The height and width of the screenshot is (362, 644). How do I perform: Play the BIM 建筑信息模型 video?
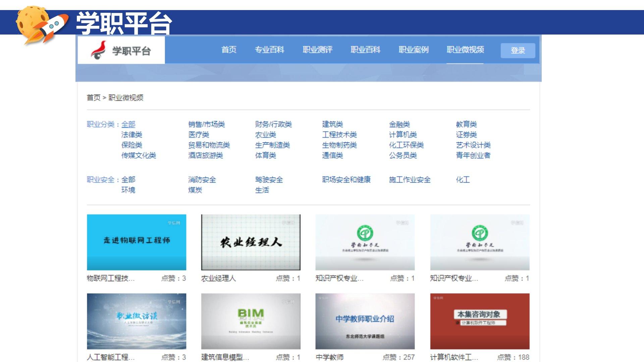pyautogui.click(x=251, y=321)
